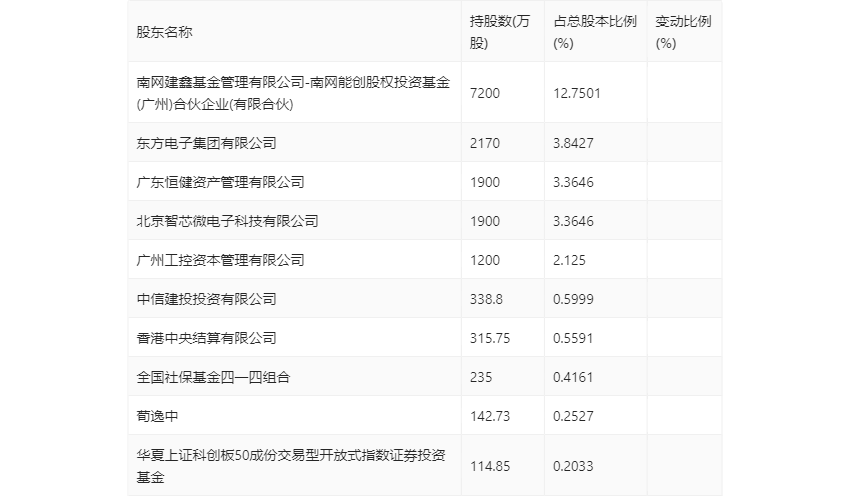Select 中信建投投资有限公司 row name

click(x=207, y=299)
